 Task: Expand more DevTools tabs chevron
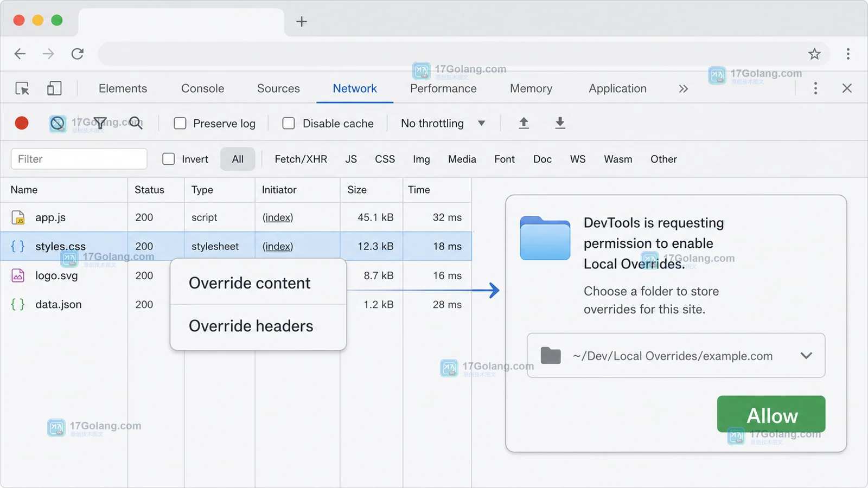coord(683,88)
